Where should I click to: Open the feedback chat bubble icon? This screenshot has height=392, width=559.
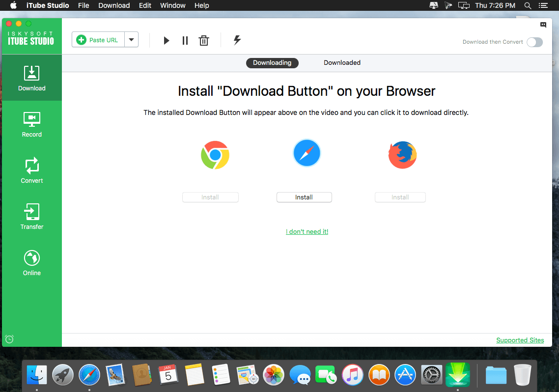(543, 25)
